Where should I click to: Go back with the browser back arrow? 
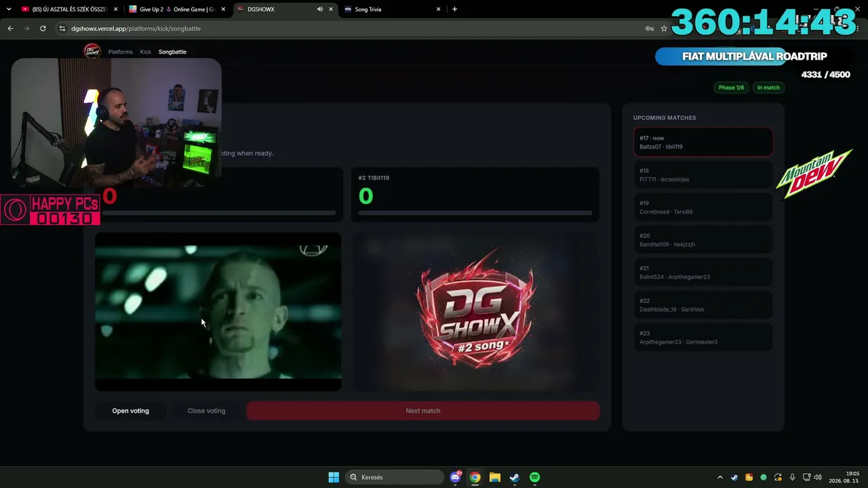(10, 28)
